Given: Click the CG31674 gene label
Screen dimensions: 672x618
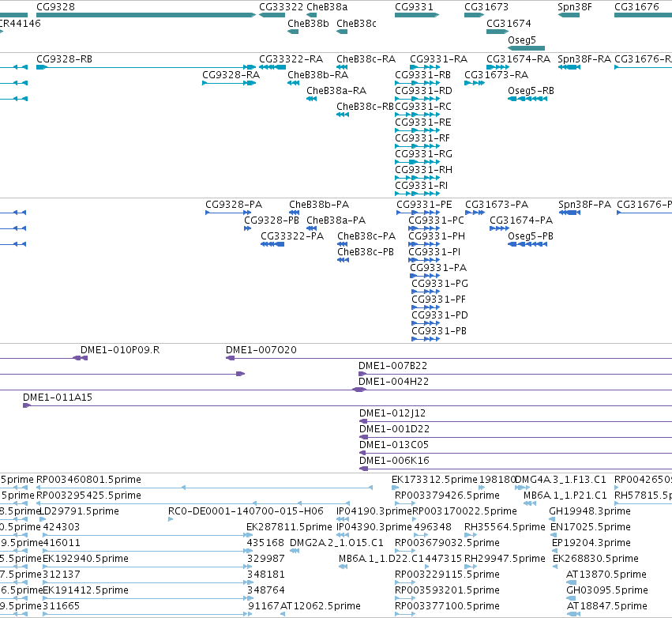Looking at the screenshot, I should pos(509,24).
